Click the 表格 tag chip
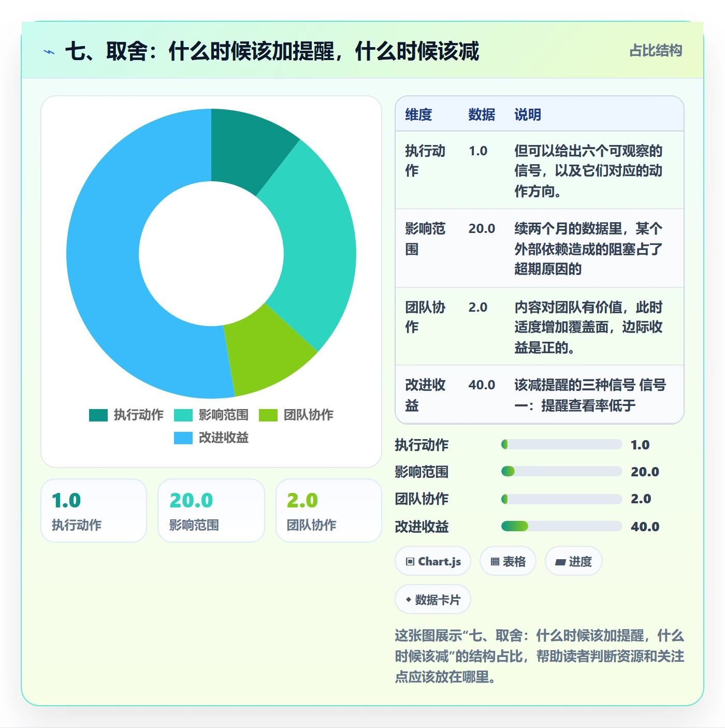Image resolution: width=725 pixels, height=728 pixels. 508,561
